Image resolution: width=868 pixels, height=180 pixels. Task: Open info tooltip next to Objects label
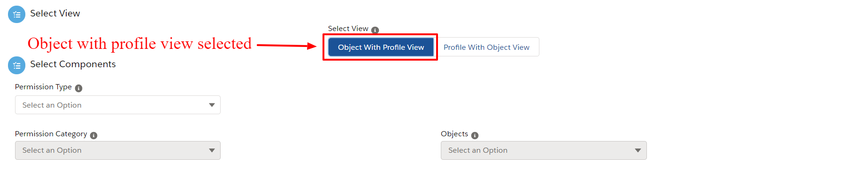pyautogui.click(x=475, y=135)
